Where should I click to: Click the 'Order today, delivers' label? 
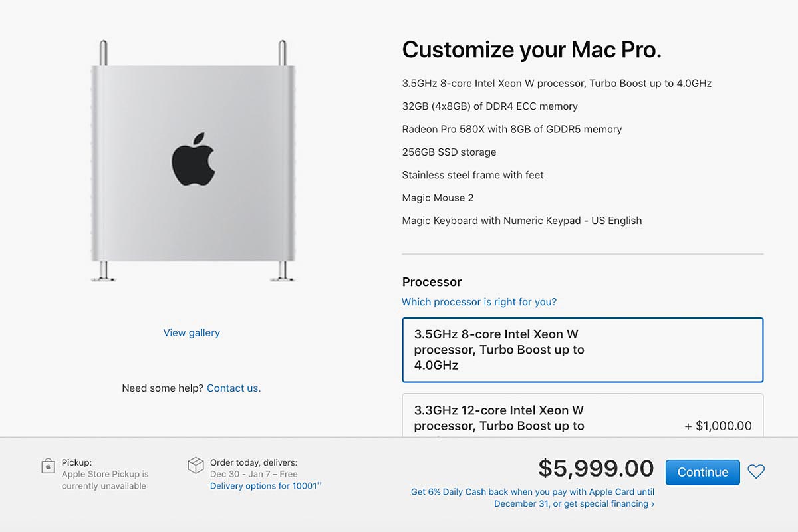pos(253,462)
